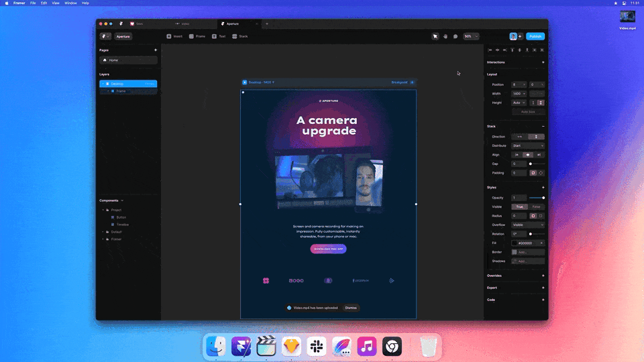Switch to the Aperture tab

[238, 24]
